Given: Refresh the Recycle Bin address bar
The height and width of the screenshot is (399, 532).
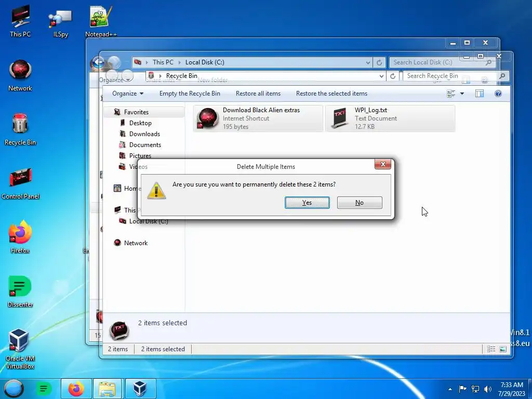Looking at the screenshot, I should [x=393, y=76].
